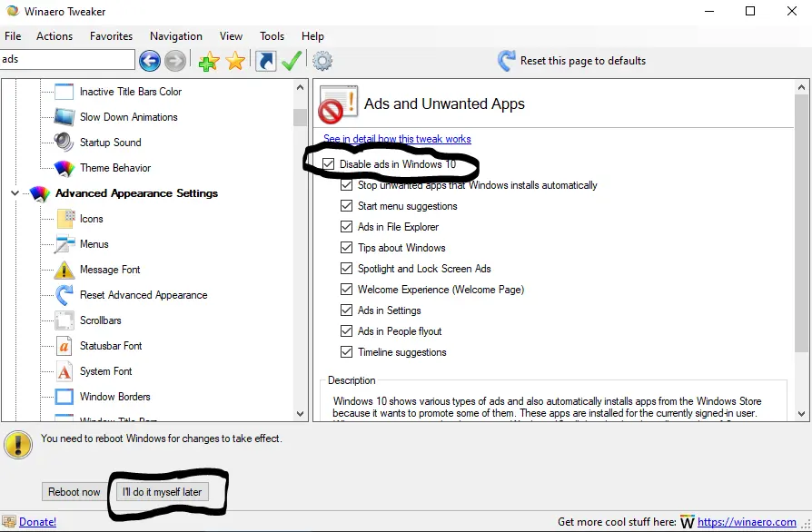Click the Icons item icon
Screen dimensions: 812x532
coord(64,219)
